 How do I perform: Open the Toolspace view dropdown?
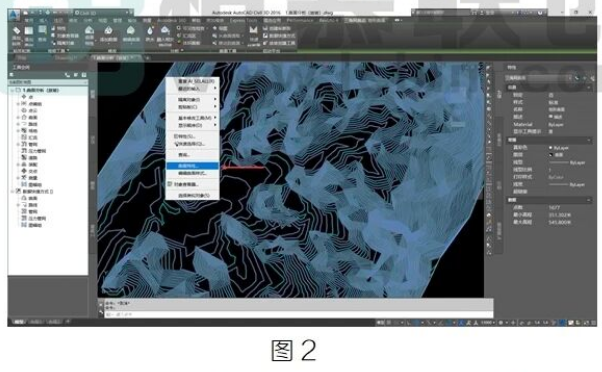[x=48, y=82]
